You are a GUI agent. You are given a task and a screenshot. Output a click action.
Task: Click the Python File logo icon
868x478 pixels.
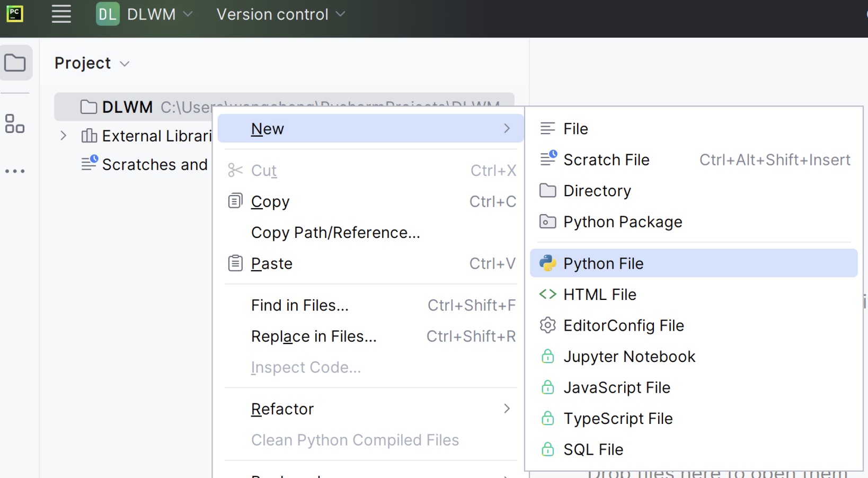pos(547,263)
